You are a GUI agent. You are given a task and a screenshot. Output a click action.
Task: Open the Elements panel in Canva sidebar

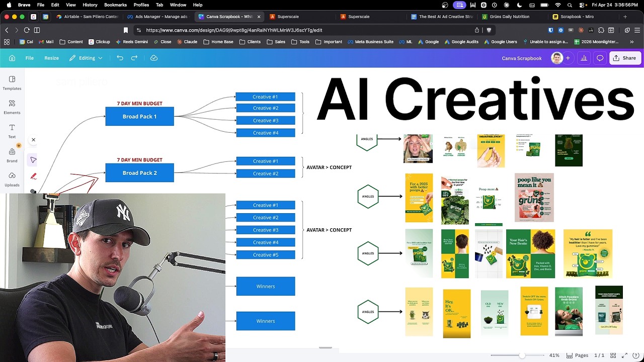[12, 107]
